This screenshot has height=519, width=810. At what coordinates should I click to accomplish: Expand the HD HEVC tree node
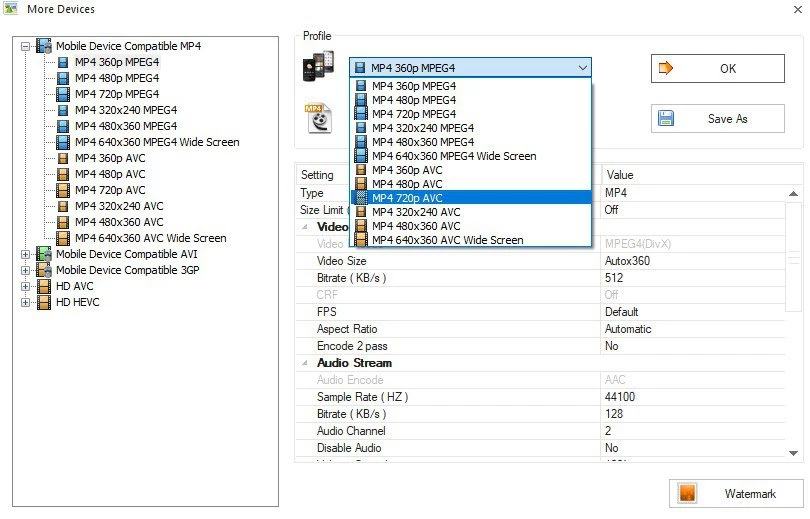26,302
